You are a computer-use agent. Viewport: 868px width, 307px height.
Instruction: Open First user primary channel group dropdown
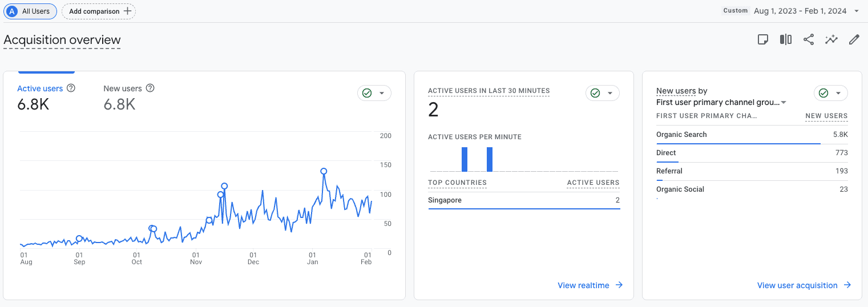click(x=722, y=102)
